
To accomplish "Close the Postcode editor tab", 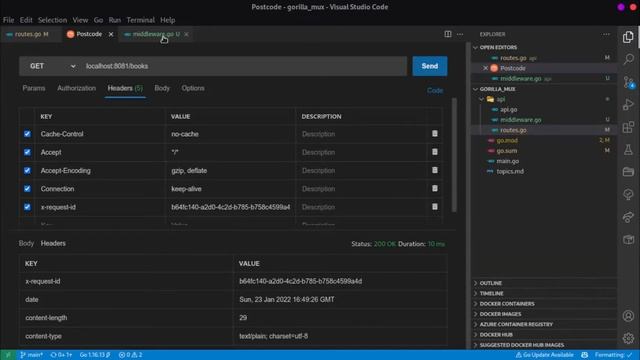I will pos(111,34).
